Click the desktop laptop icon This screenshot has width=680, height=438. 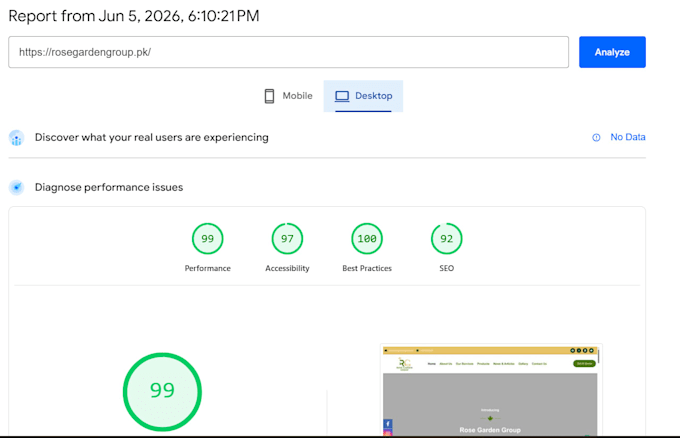click(342, 96)
